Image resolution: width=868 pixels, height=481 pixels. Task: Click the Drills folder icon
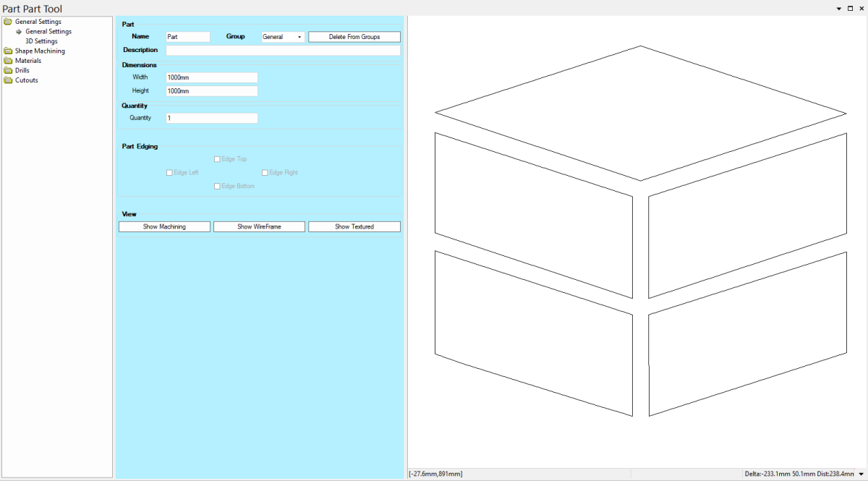click(x=8, y=71)
